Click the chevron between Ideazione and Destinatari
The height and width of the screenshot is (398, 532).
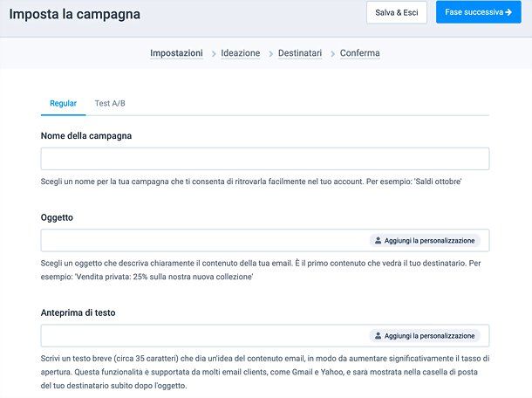pos(269,54)
